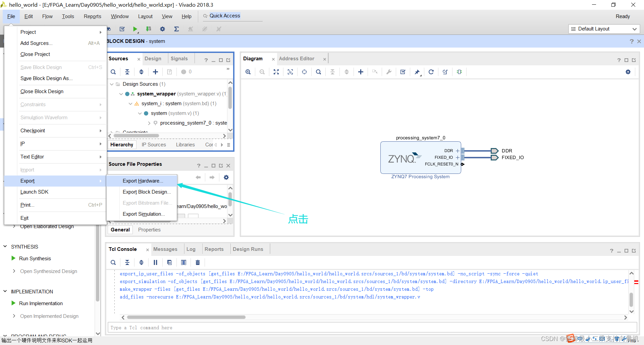Collapse the system_i tree node
Screen dimensions: 644x345
pyautogui.click(x=130, y=103)
